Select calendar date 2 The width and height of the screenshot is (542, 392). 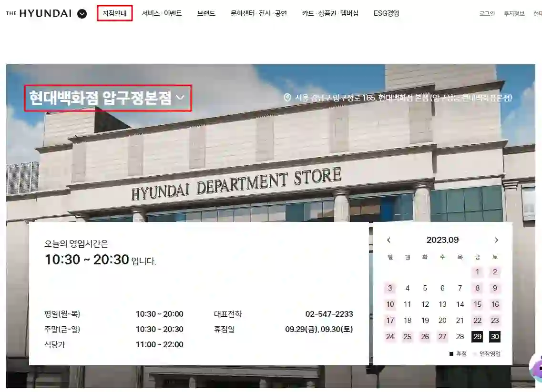point(495,272)
